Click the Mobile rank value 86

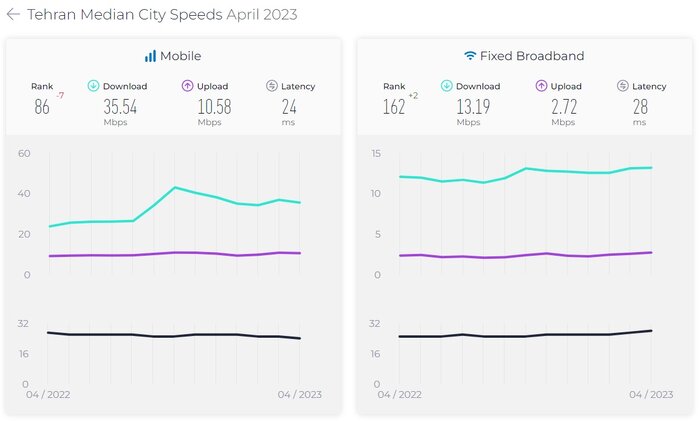click(42, 107)
